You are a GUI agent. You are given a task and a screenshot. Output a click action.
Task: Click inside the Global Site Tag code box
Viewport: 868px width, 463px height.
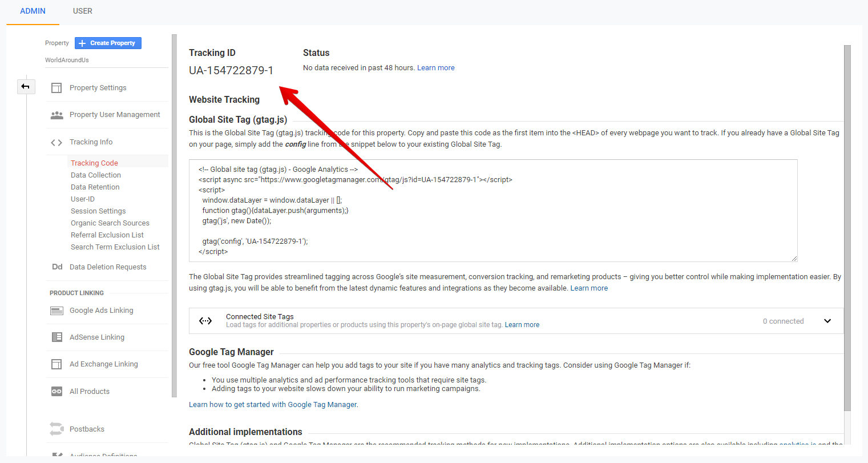pyautogui.click(x=493, y=211)
